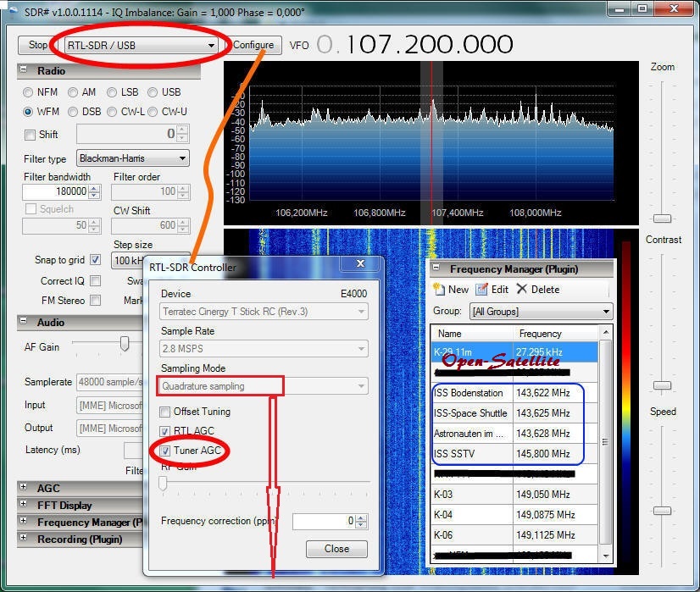Open the Quadrature sampling mode dropdown

(x=264, y=386)
